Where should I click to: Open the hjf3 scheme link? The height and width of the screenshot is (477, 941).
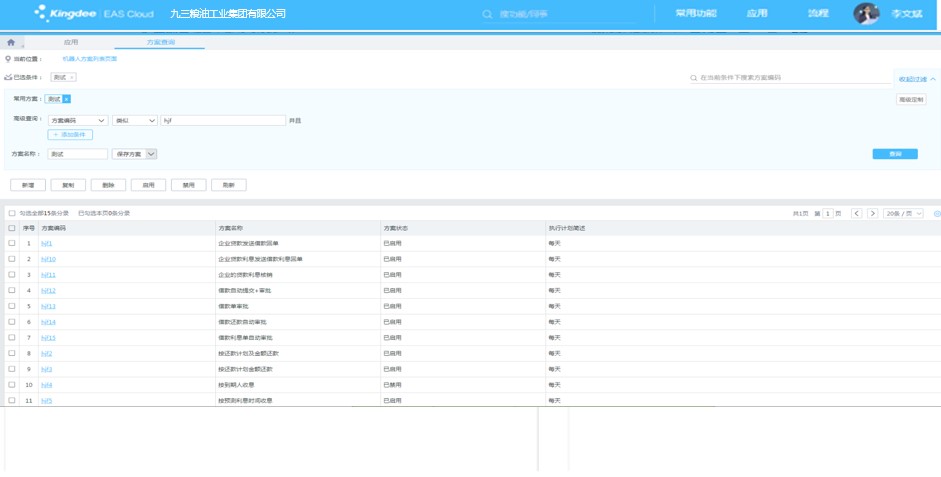[x=47, y=369]
